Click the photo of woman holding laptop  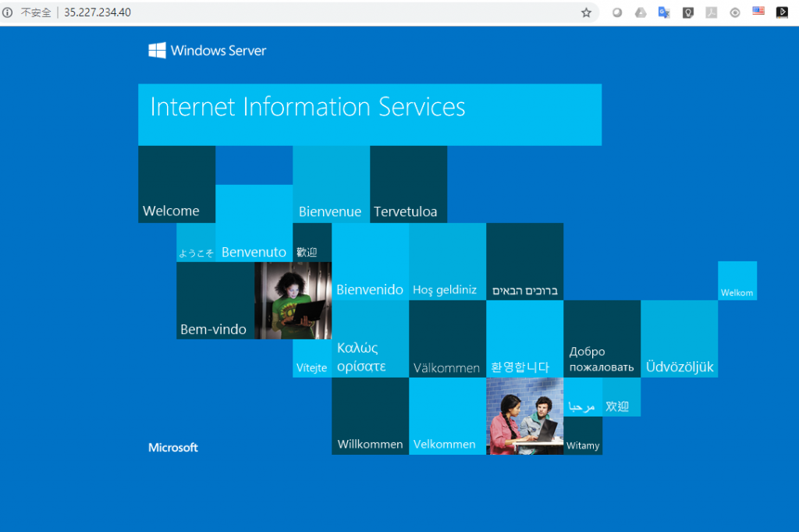coord(293,300)
